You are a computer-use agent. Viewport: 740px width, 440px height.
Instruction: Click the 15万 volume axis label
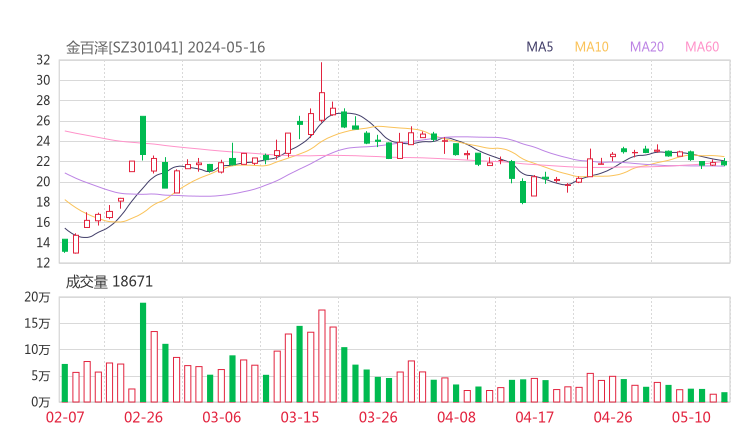pyautogui.click(x=37, y=323)
